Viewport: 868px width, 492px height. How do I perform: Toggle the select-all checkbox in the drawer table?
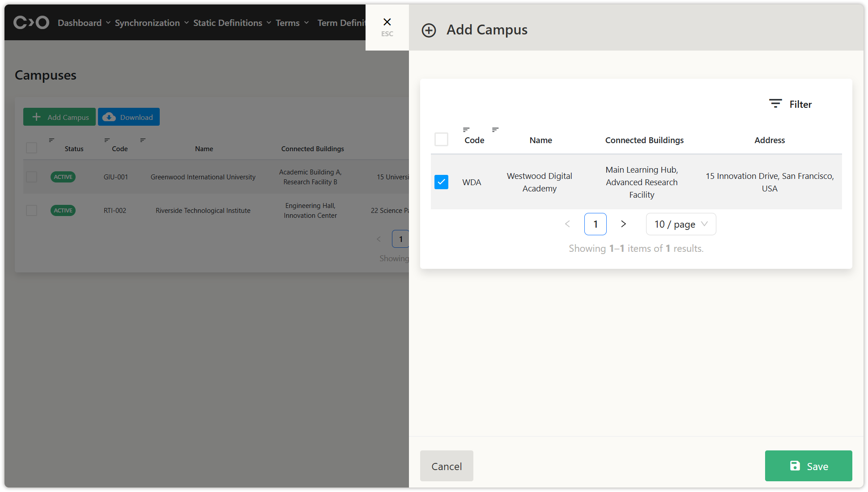tap(441, 140)
